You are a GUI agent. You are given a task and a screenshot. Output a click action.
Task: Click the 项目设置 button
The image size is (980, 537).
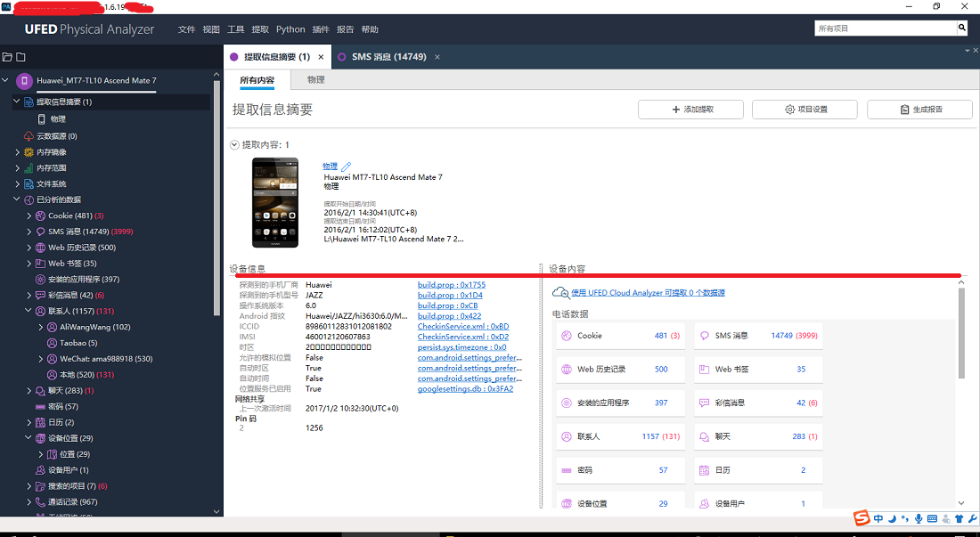coord(805,110)
